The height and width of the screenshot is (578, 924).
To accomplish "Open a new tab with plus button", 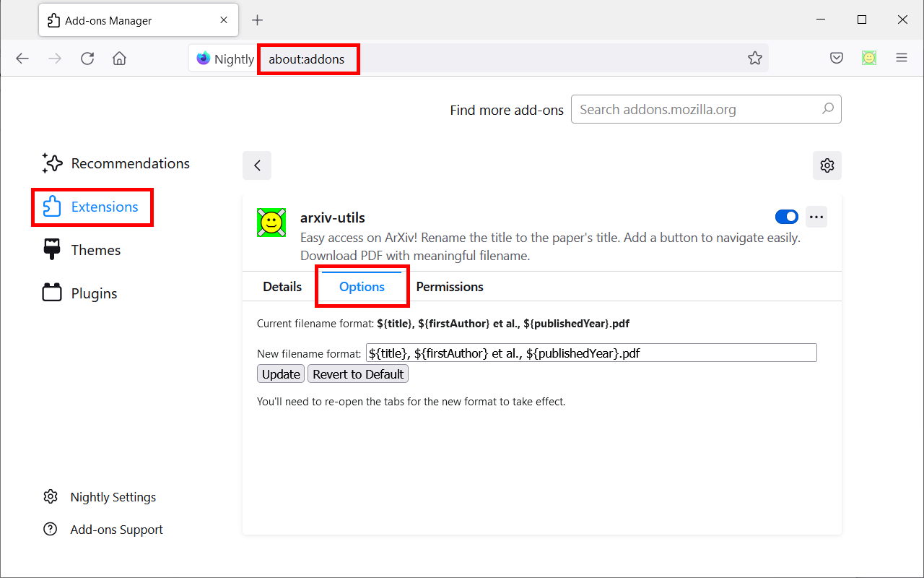I will tap(257, 20).
